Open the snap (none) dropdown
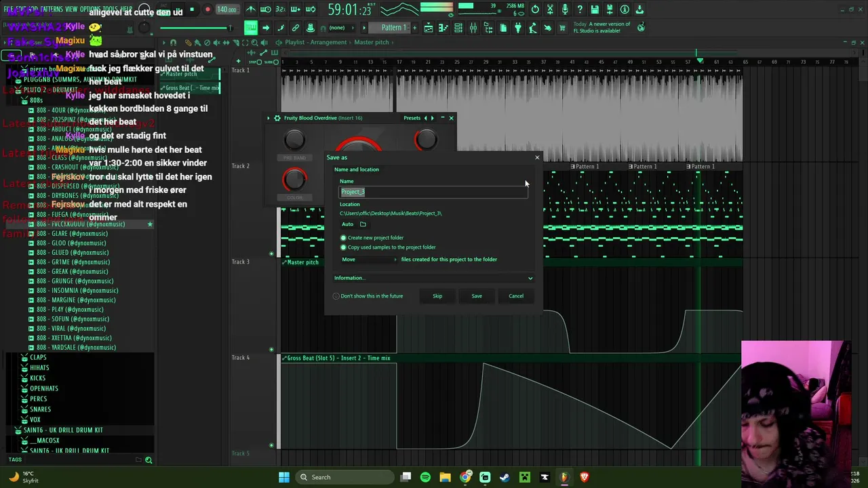Viewport: 868px width, 488px height. click(x=341, y=28)
